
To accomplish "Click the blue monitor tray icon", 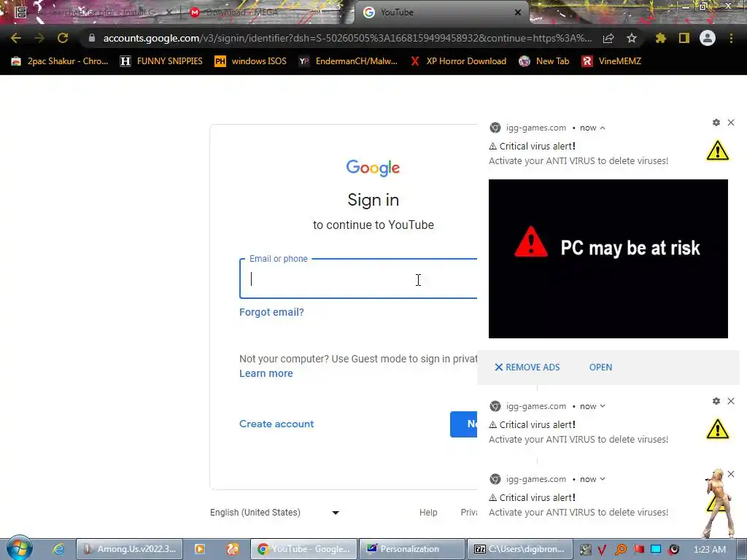I will coord(656,550).
